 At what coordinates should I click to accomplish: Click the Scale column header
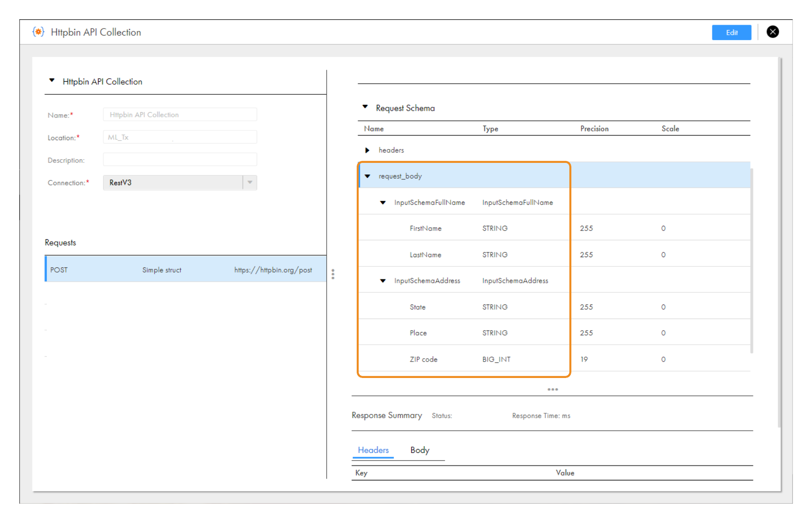[x=670, y=129]
